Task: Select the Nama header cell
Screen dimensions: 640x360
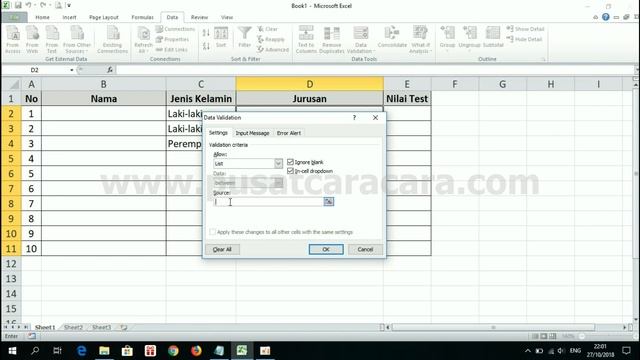Action: (104, 99)
